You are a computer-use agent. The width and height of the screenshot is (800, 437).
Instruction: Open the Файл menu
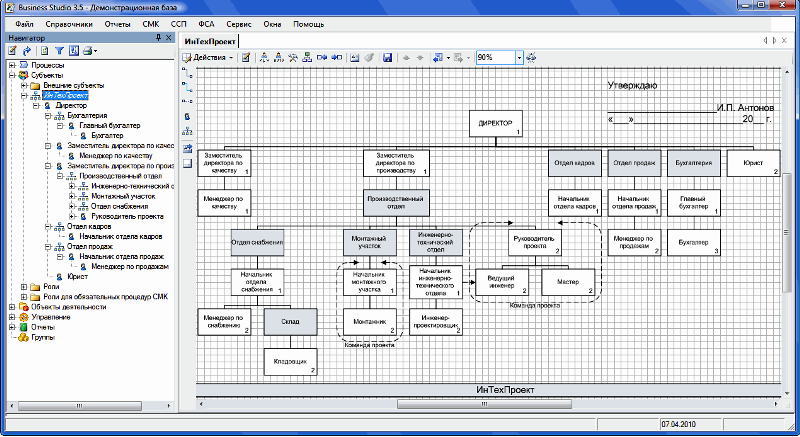pos(24,24)
